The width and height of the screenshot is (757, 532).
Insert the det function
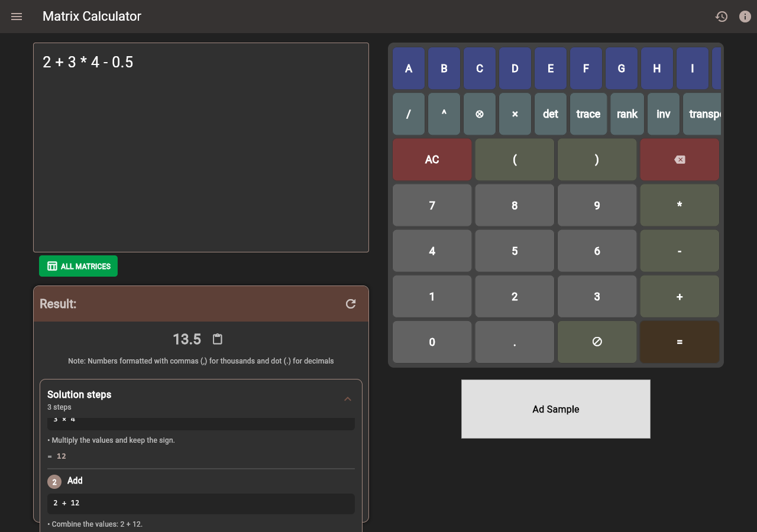click(x=551, y=114)
